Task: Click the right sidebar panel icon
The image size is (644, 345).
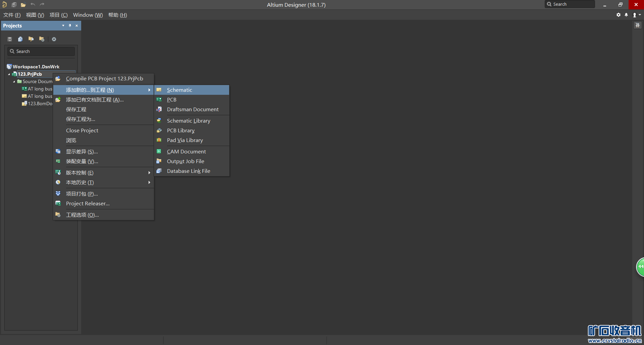Action: 638,25
